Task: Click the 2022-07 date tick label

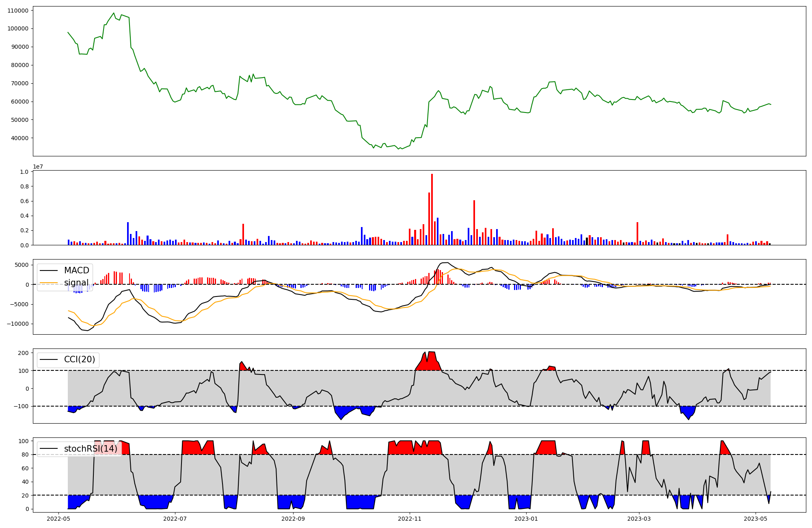Action: click(175, 519)
